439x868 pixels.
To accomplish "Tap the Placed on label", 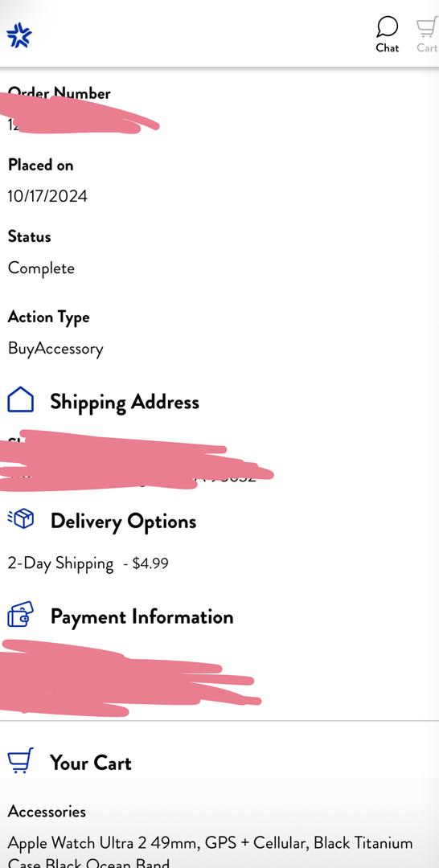I will coord(40,165).
